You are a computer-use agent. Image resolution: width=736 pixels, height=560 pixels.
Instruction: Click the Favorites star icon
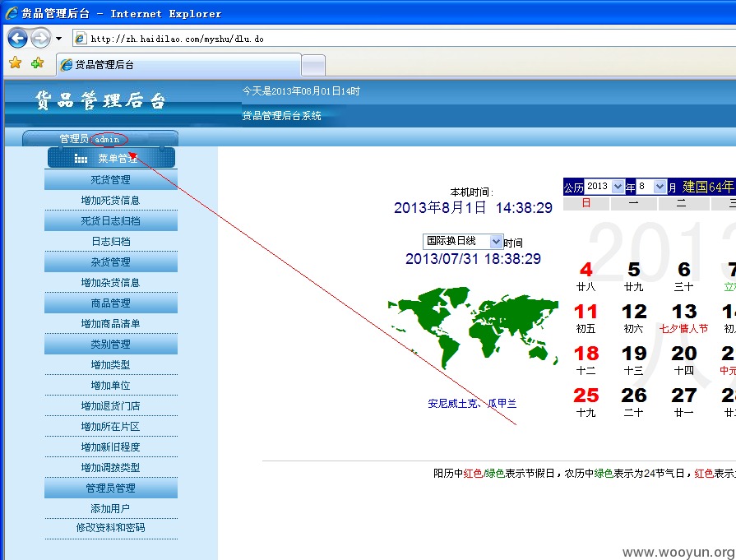(16, 62)
